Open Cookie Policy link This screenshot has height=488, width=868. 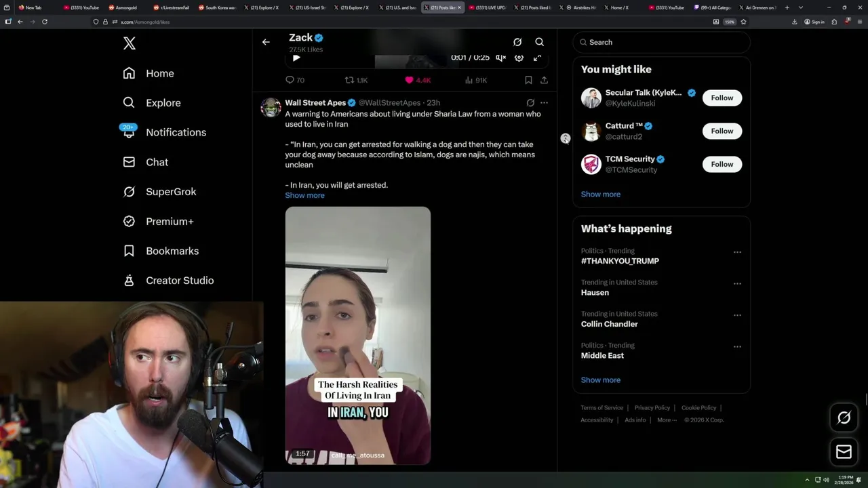coord(698,408)
